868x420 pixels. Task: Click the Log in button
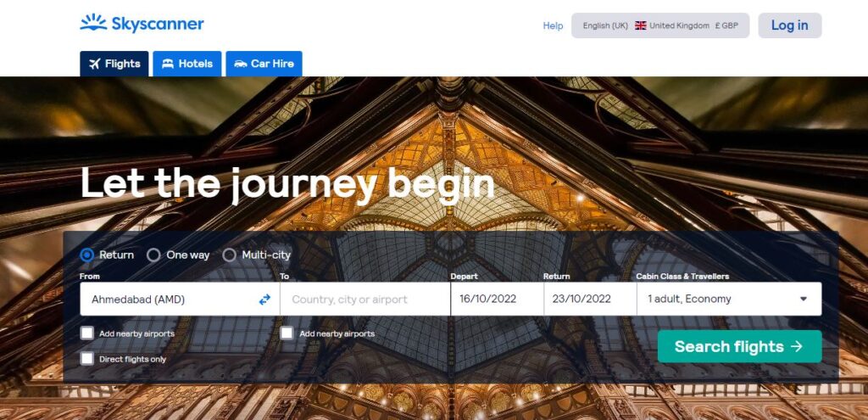click(x=789, y=25)
